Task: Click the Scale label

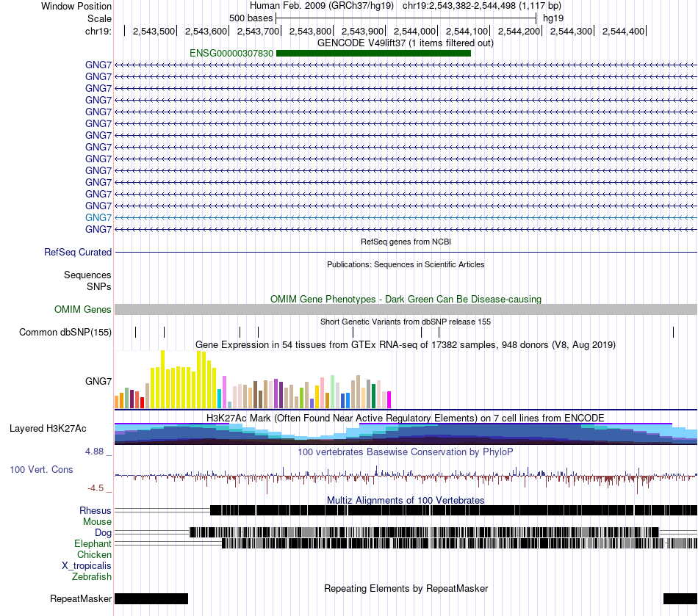Action: 99,18
